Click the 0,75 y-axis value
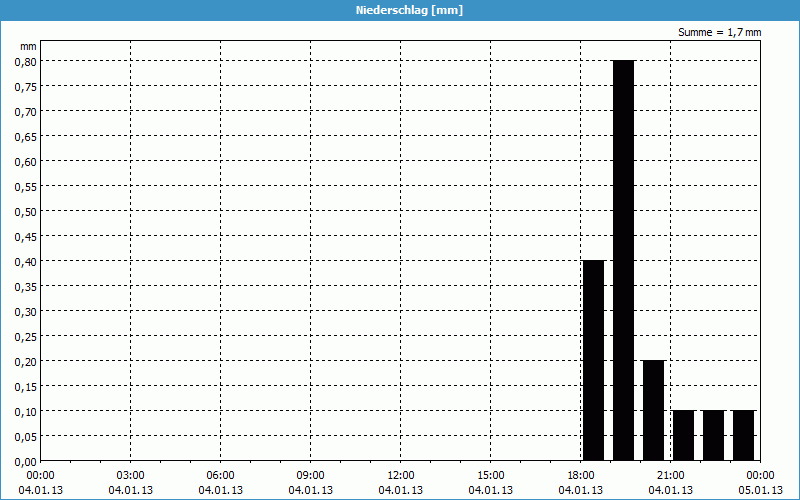The image size is (800, 500). (x=26, y=87)
